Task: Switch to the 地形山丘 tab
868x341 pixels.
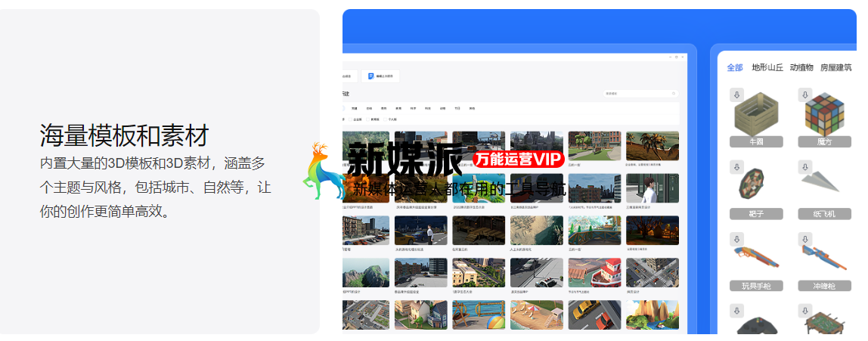Action: tap(767, 67)
